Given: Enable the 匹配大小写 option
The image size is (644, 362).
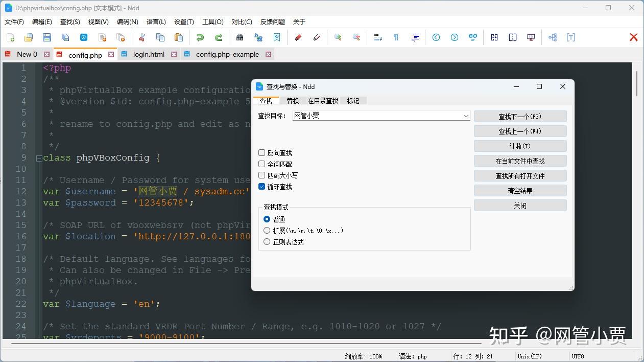Looking at the screenshot, I should (262, 175).
